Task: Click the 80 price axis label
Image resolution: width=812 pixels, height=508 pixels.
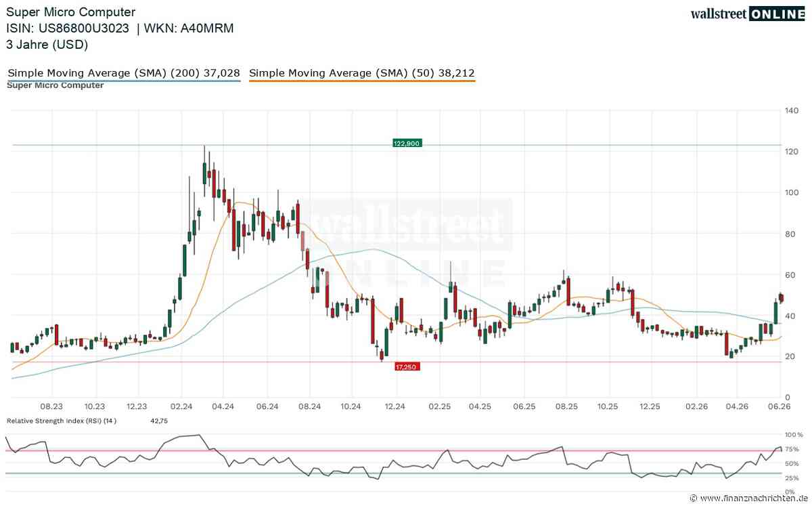Action: pyautogui.click(x=790, y=234)
